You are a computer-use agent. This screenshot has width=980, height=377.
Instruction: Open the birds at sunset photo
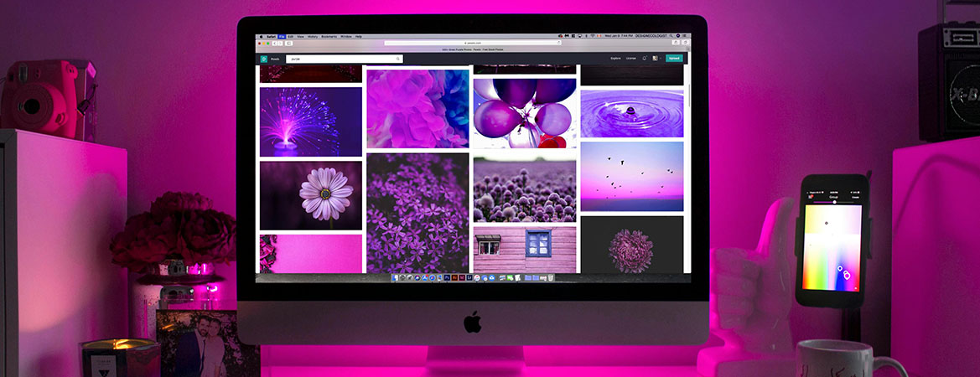632,177
